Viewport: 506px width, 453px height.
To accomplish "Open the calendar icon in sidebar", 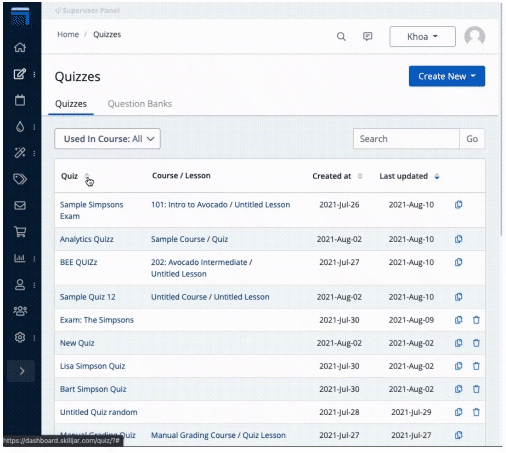I will [20, 100].
